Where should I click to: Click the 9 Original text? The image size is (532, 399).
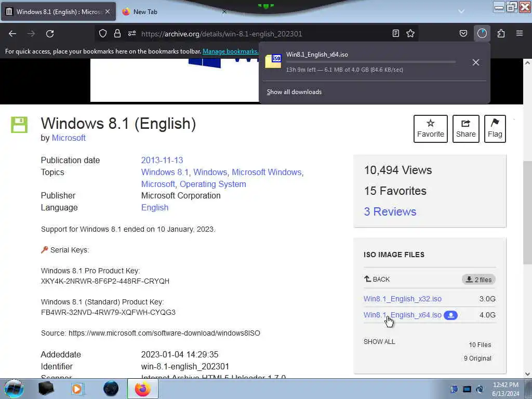coord(477,358)
